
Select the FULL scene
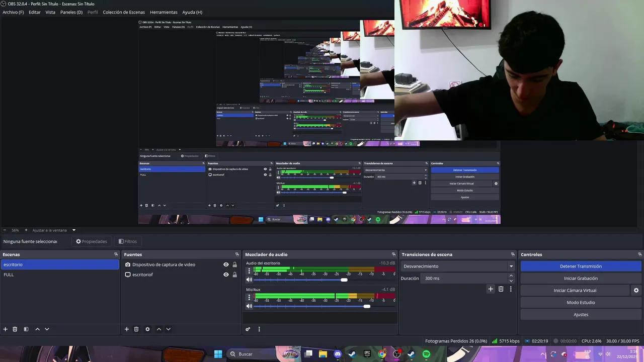(x=60, y=275)
